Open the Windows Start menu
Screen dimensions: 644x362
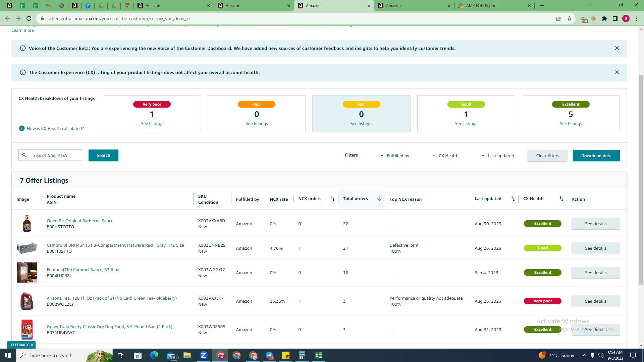[x=8, y=355]
